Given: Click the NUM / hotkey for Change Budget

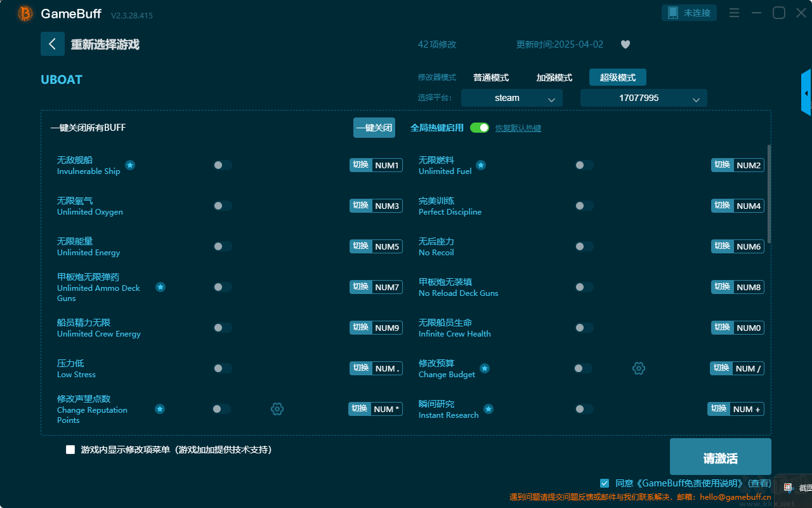Looking at the screenshot, I should (x=737, y=368).
